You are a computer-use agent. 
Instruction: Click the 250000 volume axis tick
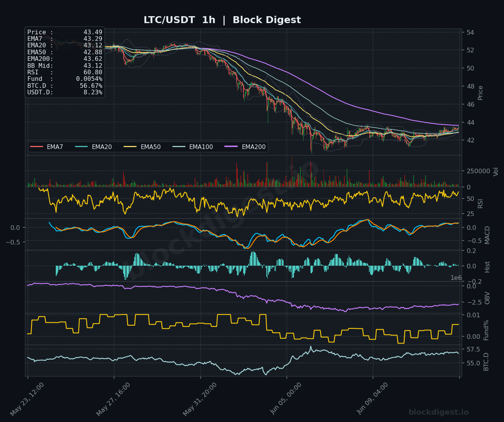(478, 171)
